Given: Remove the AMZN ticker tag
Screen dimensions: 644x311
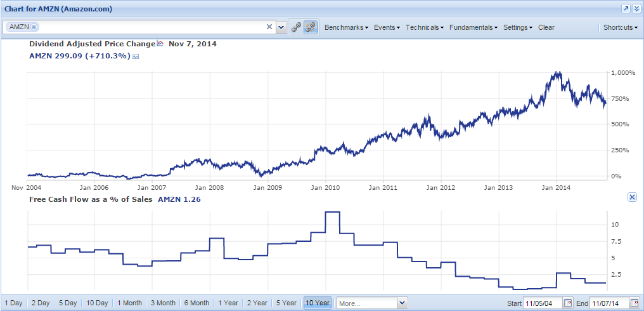Looking at the screenshot, I should click(x=34, y=27).
